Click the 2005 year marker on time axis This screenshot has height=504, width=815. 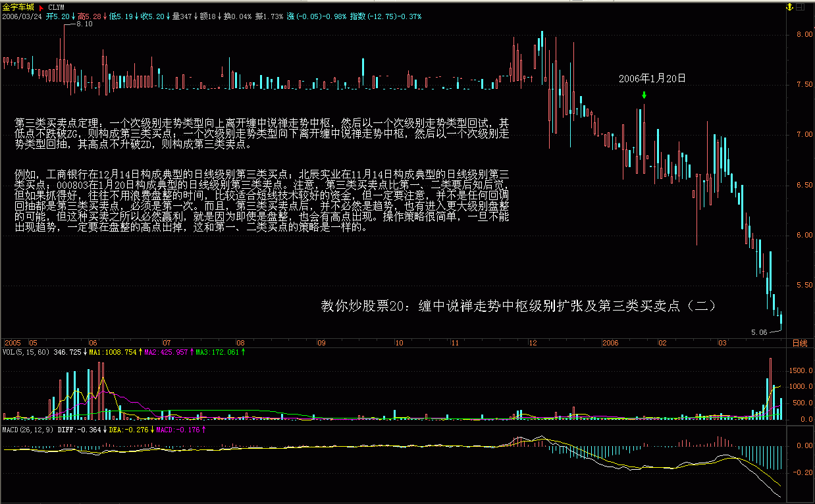(12, 343)
